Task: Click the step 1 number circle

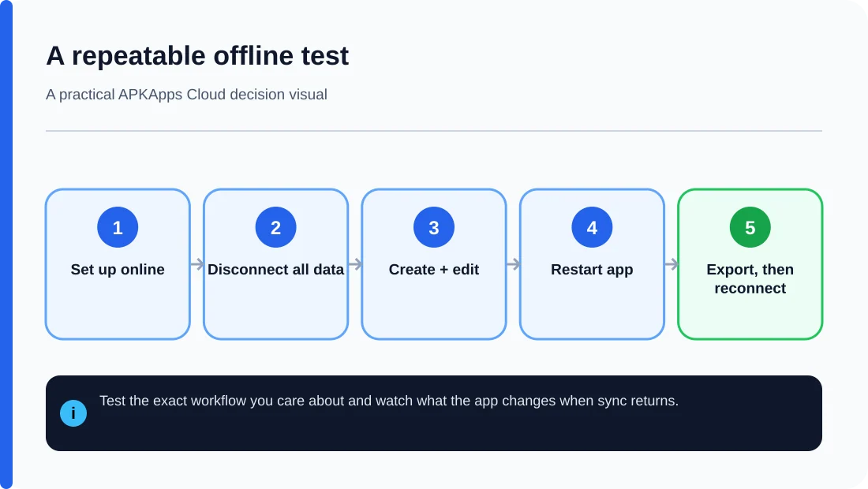Action: click(x=118, y=227)
